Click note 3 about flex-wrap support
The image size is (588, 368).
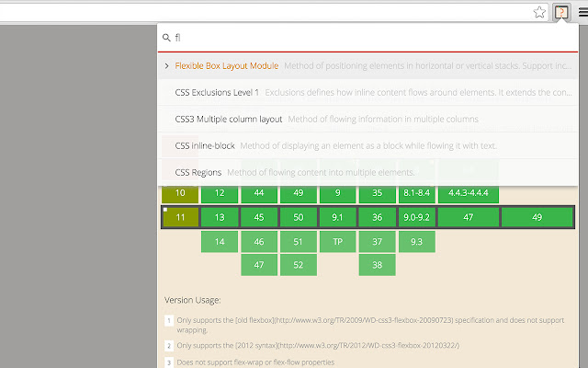point(255,362)
